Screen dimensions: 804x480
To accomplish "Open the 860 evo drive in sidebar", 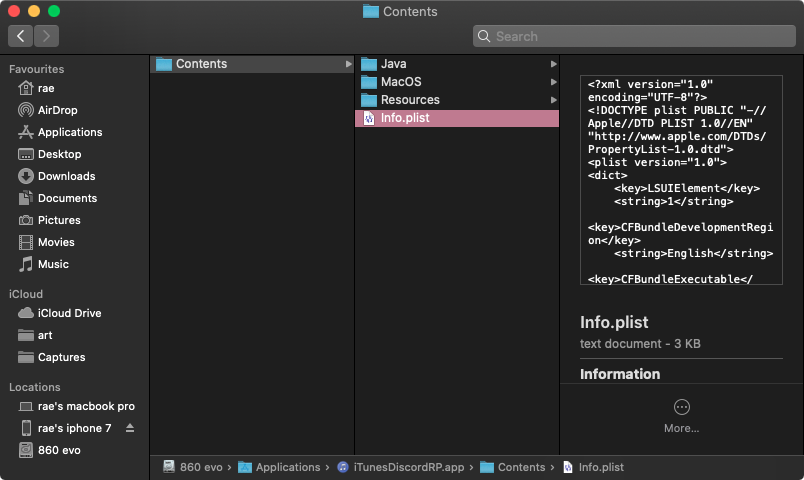I will coord(49,450).
